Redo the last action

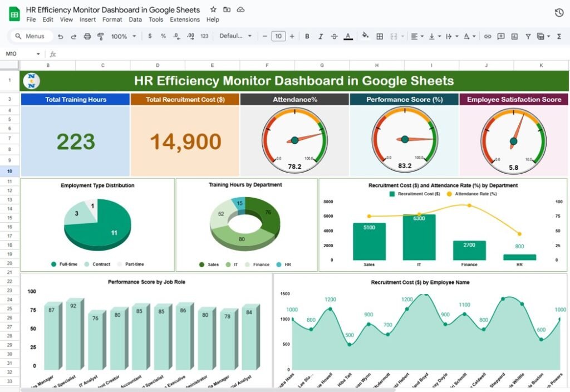73,36
